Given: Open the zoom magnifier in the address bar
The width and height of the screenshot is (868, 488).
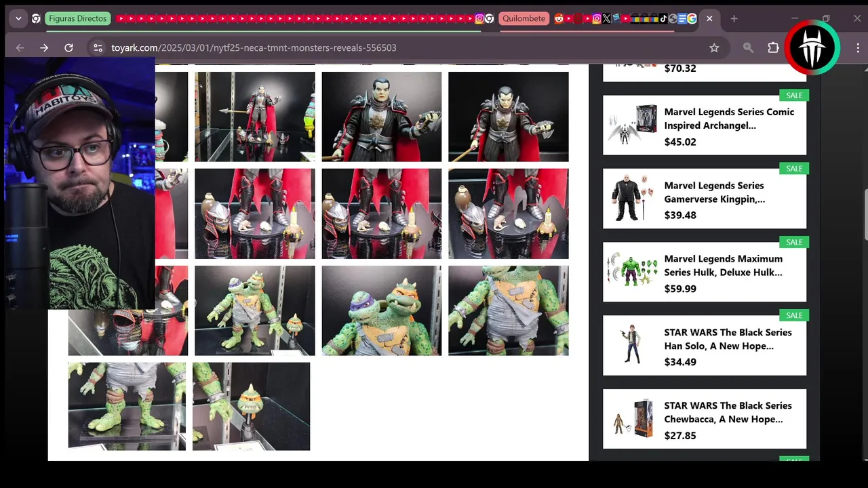Looking at the screenshot, I should 748,47.
